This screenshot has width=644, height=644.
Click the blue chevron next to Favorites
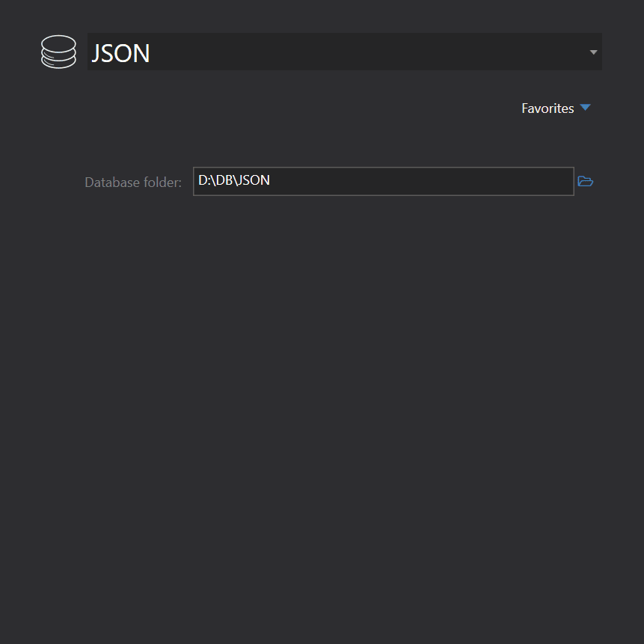tap(586, 108)
